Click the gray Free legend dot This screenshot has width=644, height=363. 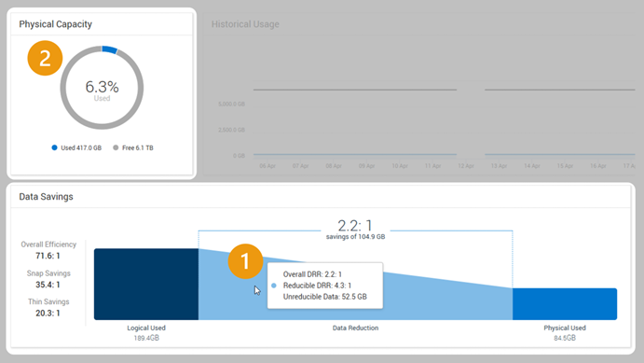(x=116, y=147)
